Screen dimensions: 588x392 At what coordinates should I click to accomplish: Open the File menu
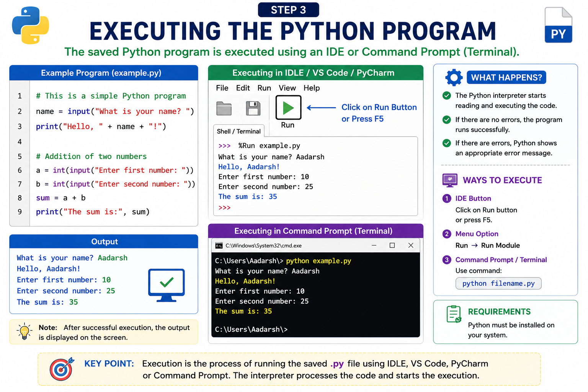coord(222,88)
